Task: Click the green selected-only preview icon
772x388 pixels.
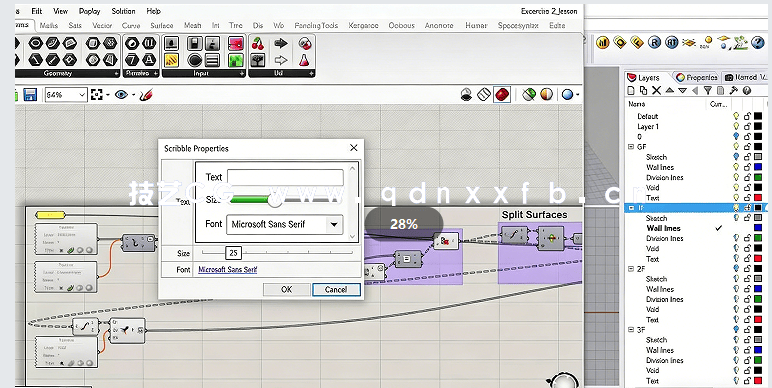Action: [x=529, y=94]
